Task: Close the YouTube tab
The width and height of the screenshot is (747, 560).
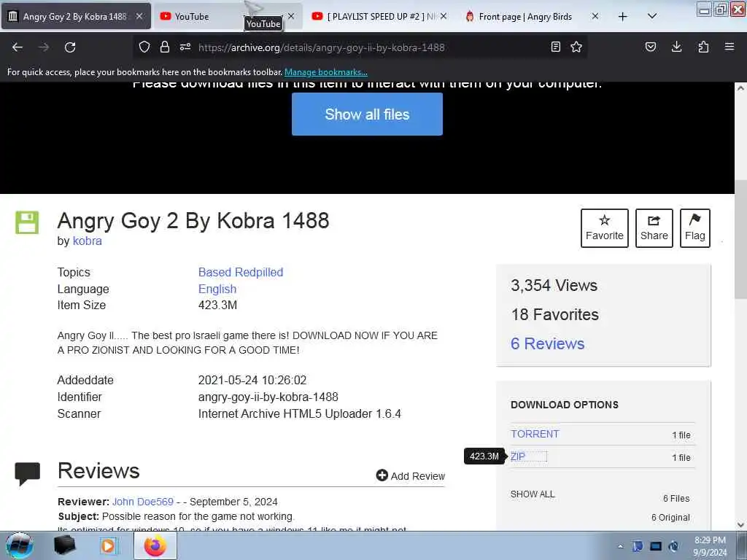Action: 291,16
